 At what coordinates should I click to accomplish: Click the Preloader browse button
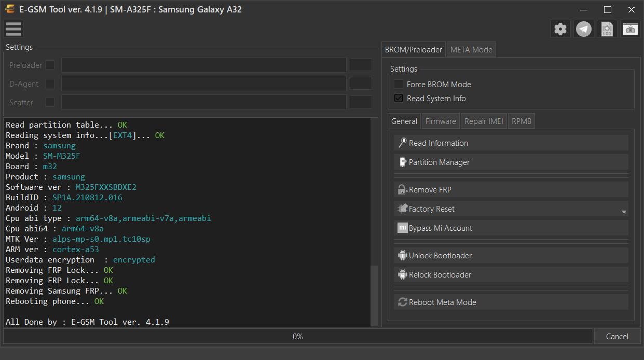tap(361, 65)
